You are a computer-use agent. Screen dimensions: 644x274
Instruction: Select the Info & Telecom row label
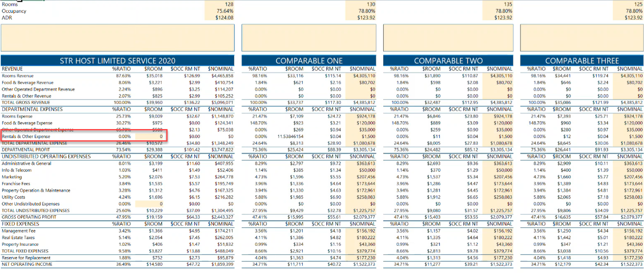pos(16,170)
